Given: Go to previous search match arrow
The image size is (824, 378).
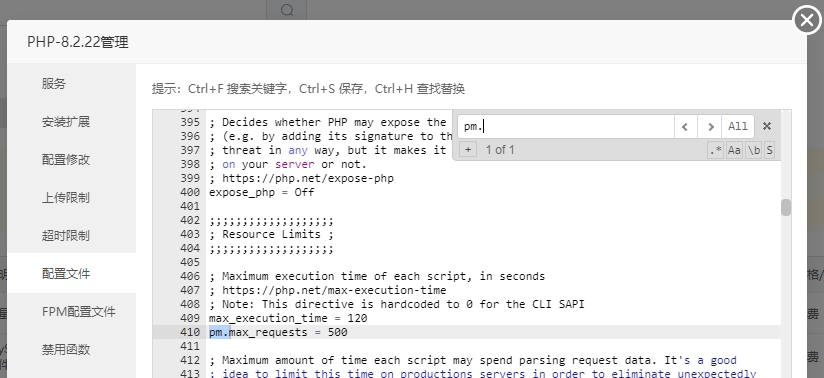Looking at the screenshot, I should 685,126.
